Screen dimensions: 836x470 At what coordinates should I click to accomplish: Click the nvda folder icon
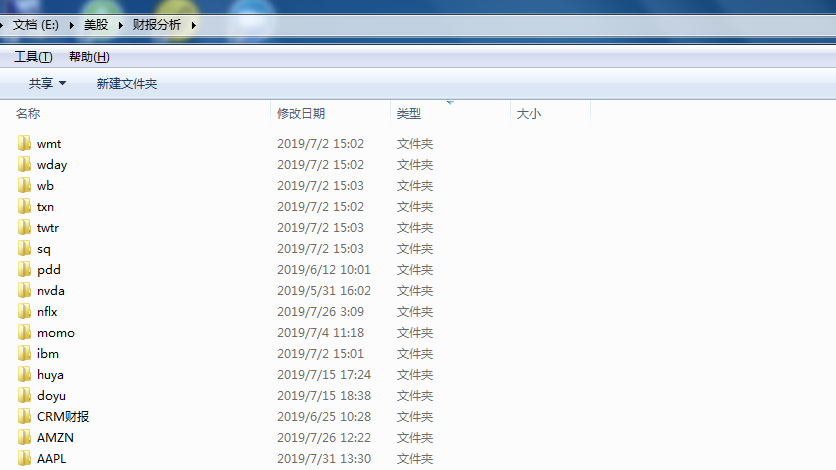24,290
